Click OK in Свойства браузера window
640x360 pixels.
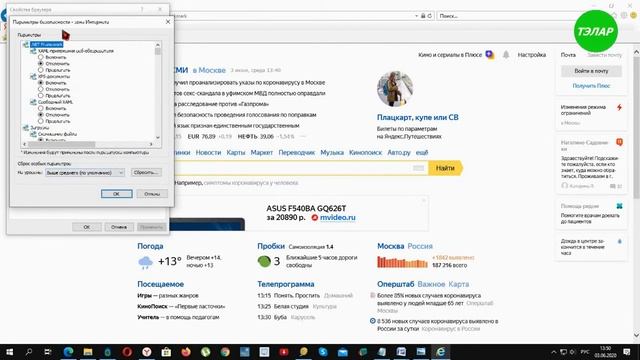(x=87, y=227)
